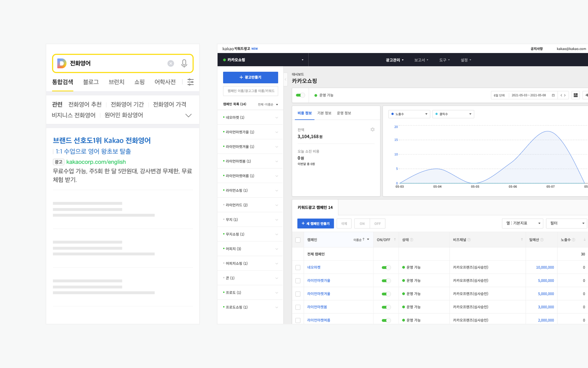Open the 보고서 menu

point(421,60)
